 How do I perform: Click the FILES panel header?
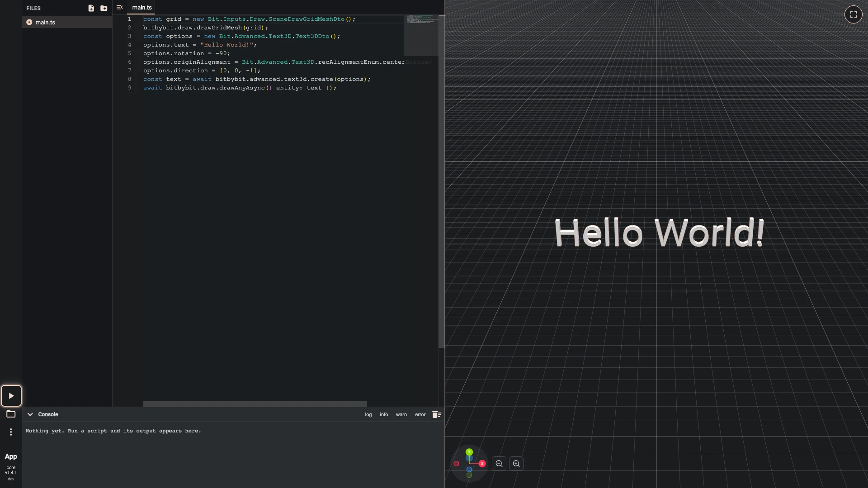[33, 8]
